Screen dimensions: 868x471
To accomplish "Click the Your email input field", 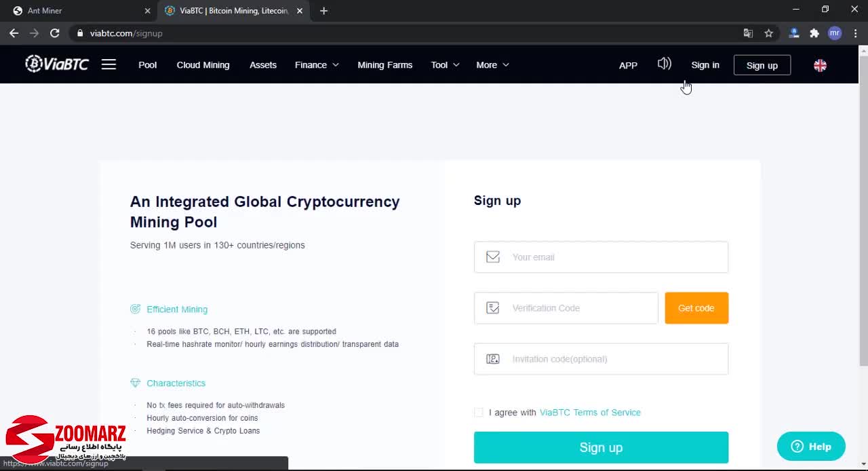I will (601, 257).
